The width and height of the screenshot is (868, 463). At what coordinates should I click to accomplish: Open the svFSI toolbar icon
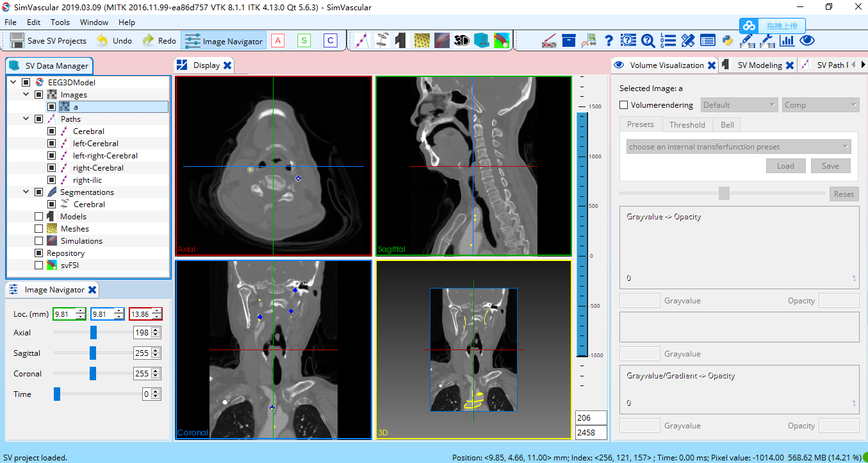(501, 40)
